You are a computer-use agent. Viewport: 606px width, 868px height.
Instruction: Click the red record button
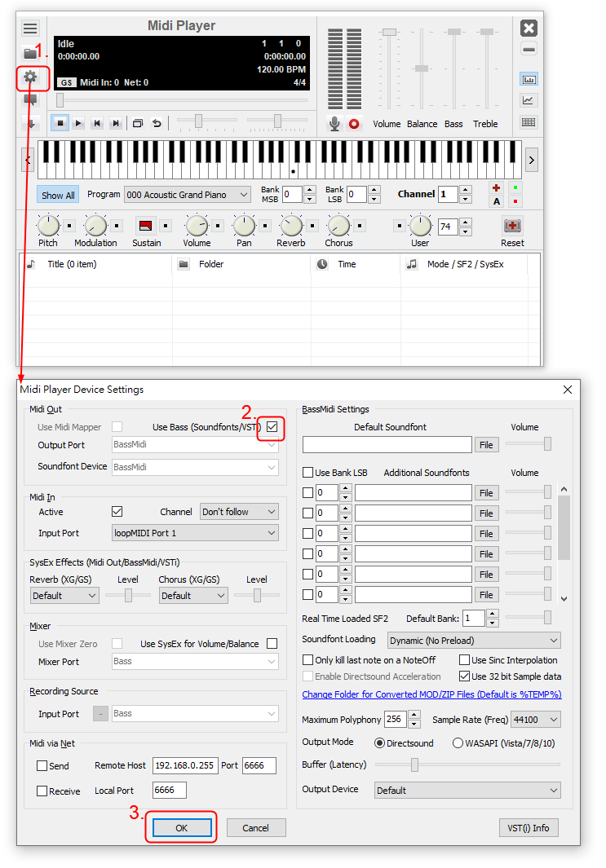pos(353,123)
